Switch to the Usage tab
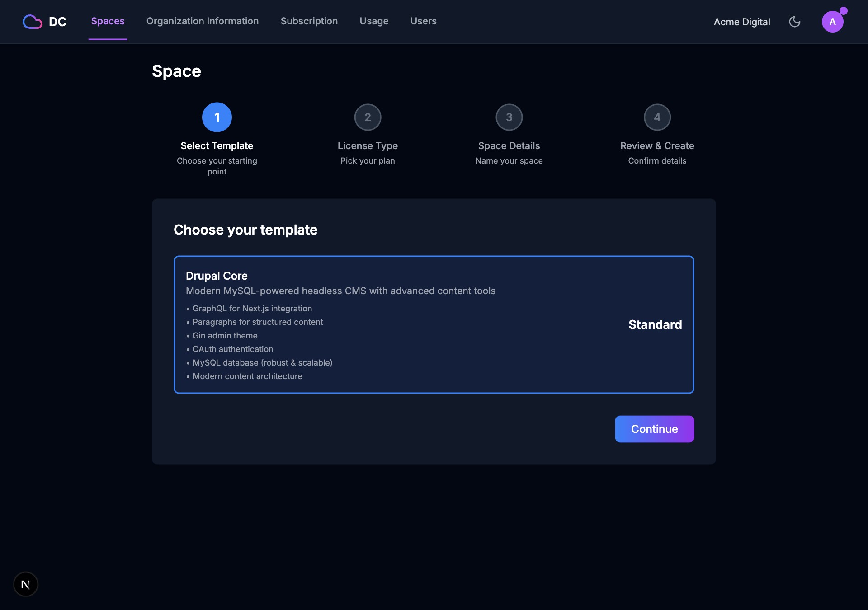Image resolution: width=868 pixels, height=610 pixels. [374, 21]
